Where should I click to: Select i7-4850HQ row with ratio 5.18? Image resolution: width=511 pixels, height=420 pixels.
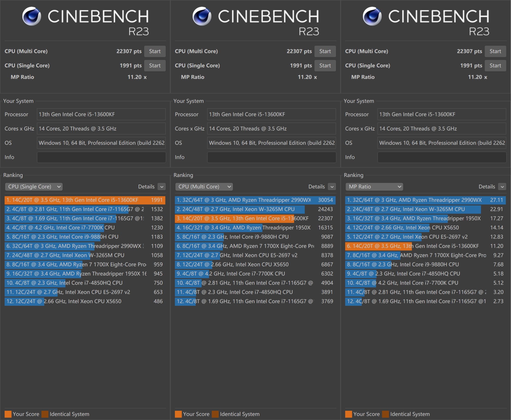click(425, 274)
